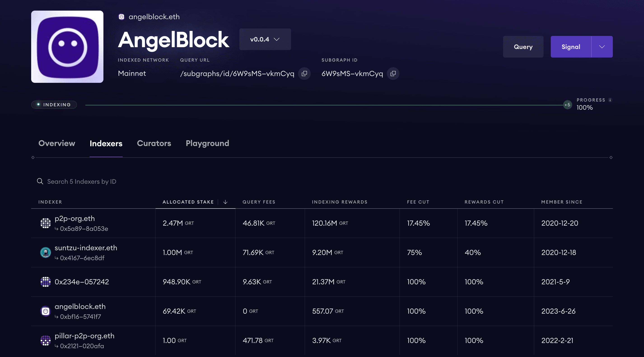Switch to the Overview tab
This screenshot has height=357, width=644.
(x=57, y=143)
